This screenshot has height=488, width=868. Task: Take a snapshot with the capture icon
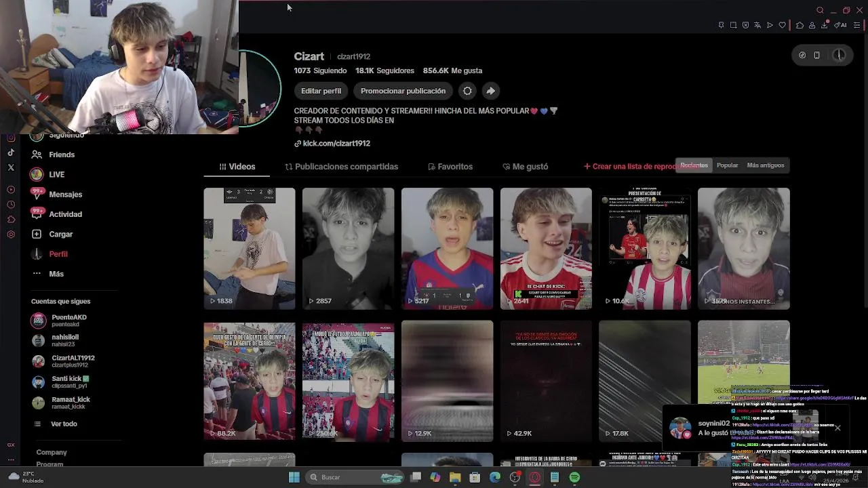tap(733, 25)
